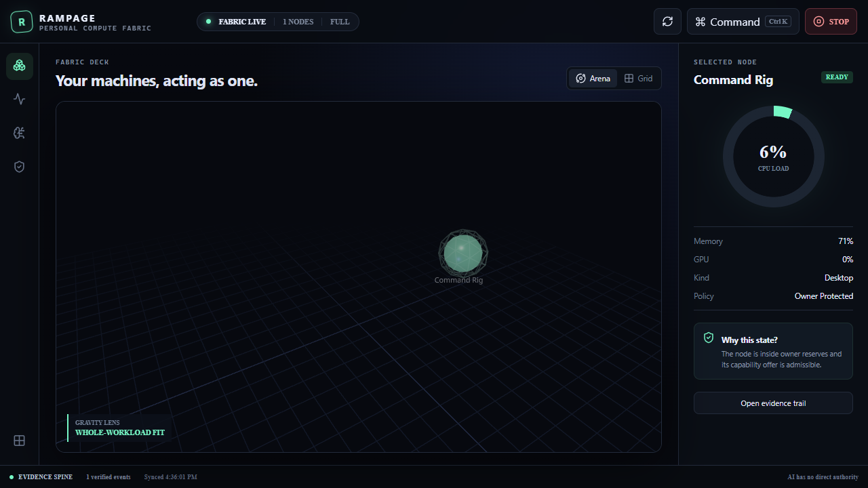Click the Why this state shield icon
The height and width of the screenshot is (488, 868).
[709, 338]
